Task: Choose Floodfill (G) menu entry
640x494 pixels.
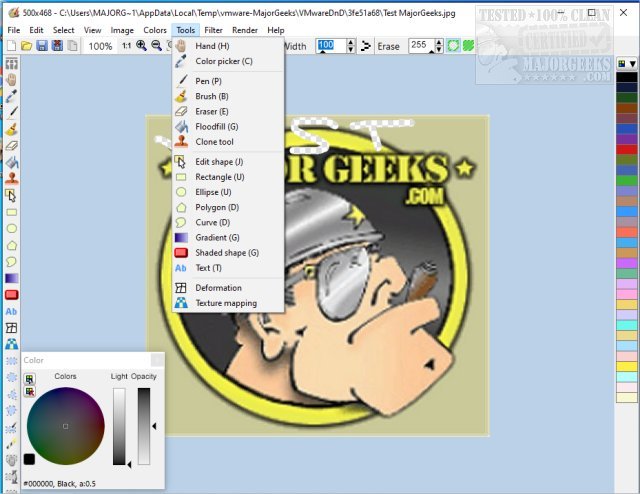Action: [x=228, y=127]
